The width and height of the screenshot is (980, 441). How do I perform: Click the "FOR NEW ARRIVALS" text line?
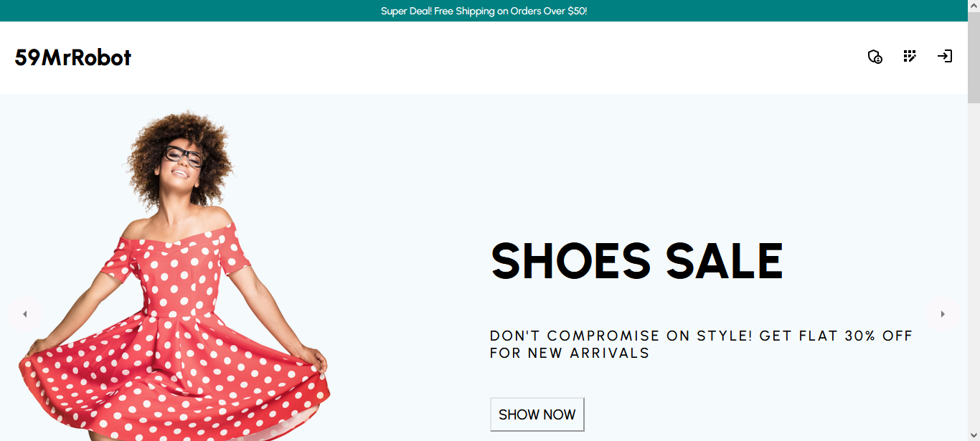tap(569, 353)
